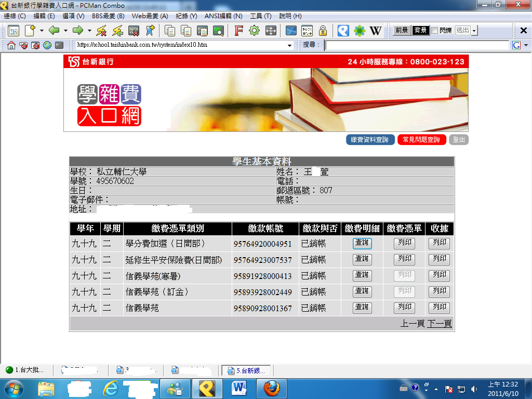Click the 繳費資料查詢 button
The image size is (532, 399).
coord(370,140)
